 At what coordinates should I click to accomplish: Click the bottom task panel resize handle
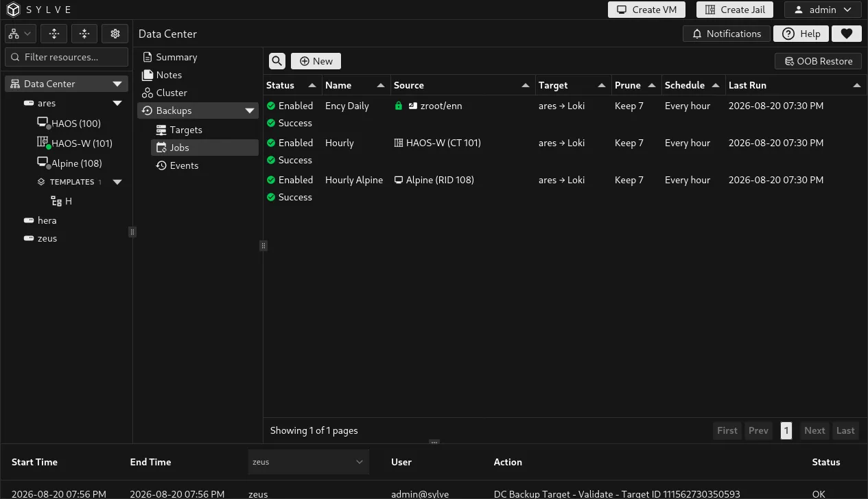click(x=434, y=443)
